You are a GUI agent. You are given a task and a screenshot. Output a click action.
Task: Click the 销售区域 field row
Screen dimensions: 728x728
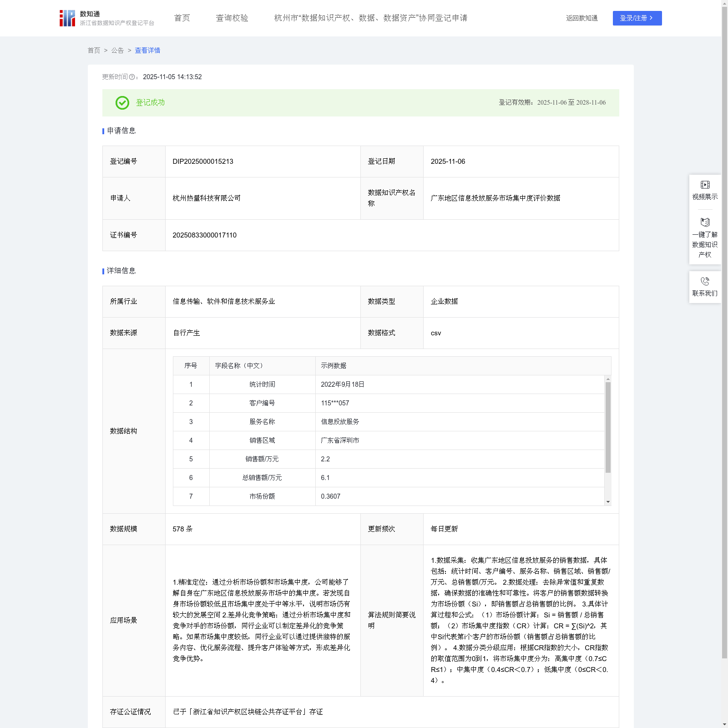389,440
